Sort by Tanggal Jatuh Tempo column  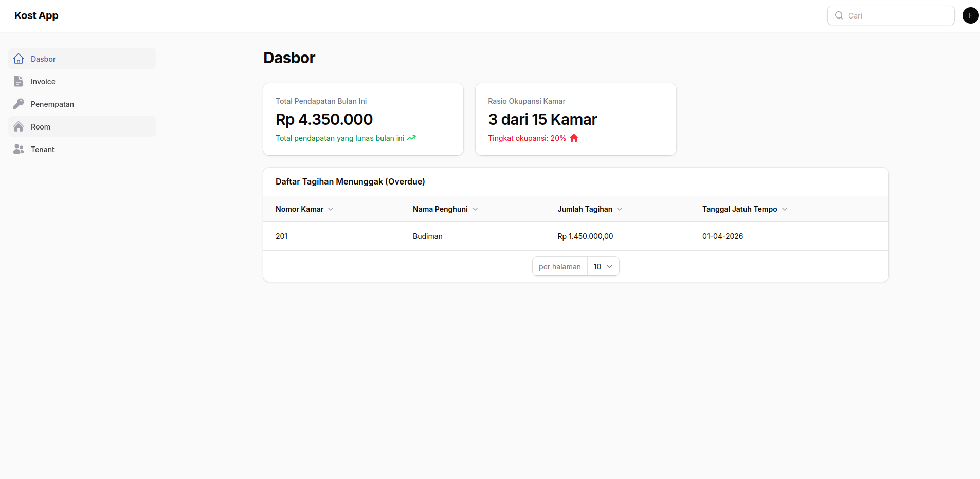745,209
